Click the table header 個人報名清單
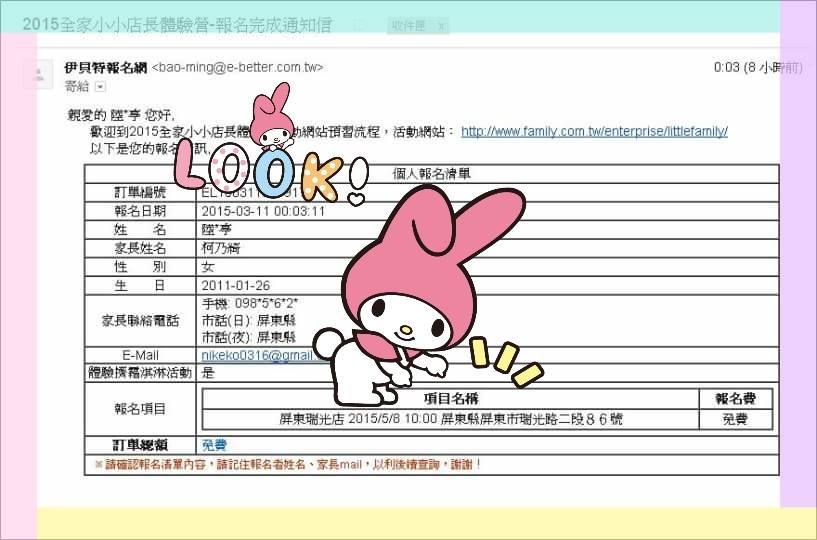Image resolution: width=817 pixels, height=540 pixels. pyautogui.click(x=431, y=174)
